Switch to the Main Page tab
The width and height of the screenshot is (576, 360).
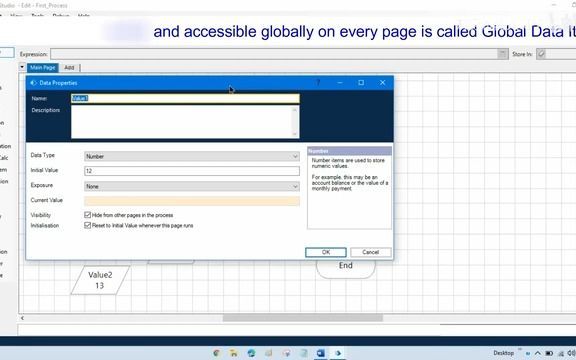43,68
